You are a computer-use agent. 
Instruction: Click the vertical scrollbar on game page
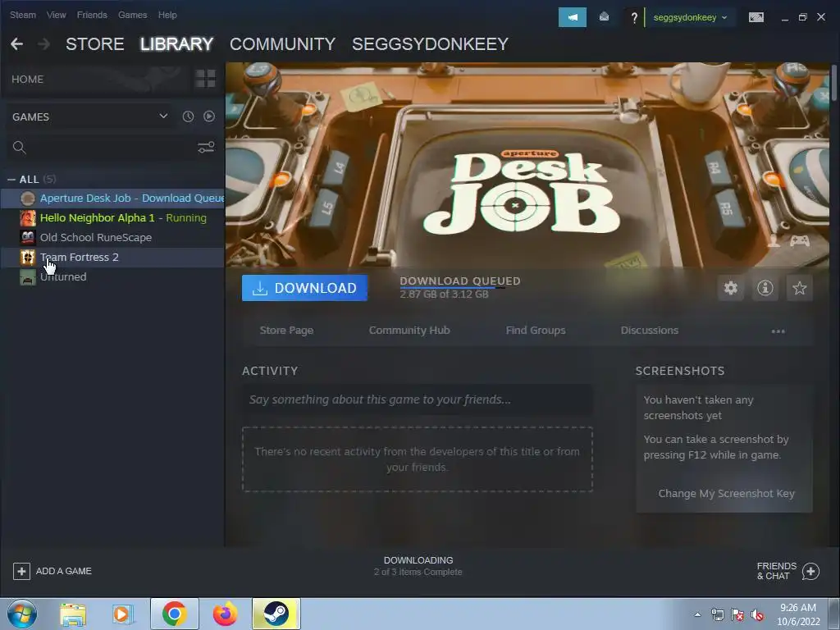pos(834,82)
